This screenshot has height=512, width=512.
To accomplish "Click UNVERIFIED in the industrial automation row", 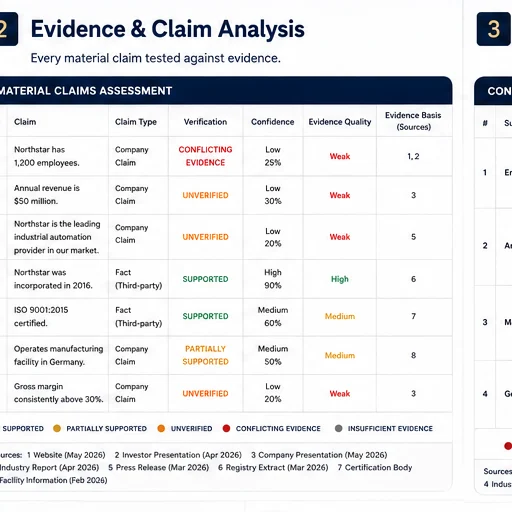I will click(x=205, y=237).
